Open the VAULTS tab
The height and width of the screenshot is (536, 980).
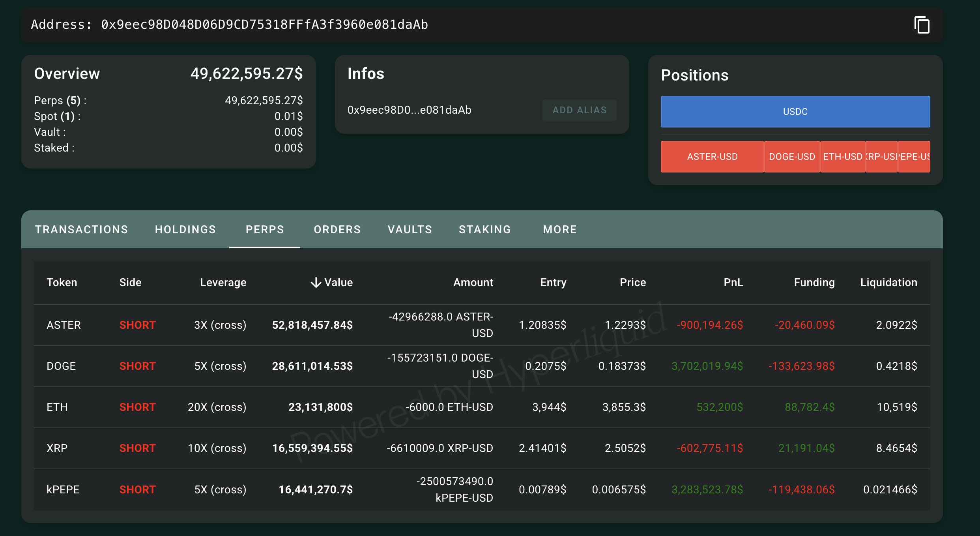coord(410,229)
